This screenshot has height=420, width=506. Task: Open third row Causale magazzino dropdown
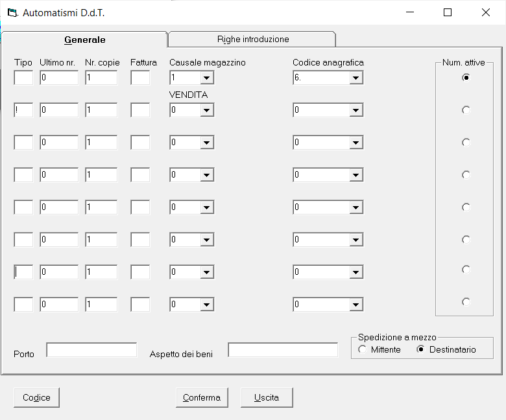click(x=206, y=143)
